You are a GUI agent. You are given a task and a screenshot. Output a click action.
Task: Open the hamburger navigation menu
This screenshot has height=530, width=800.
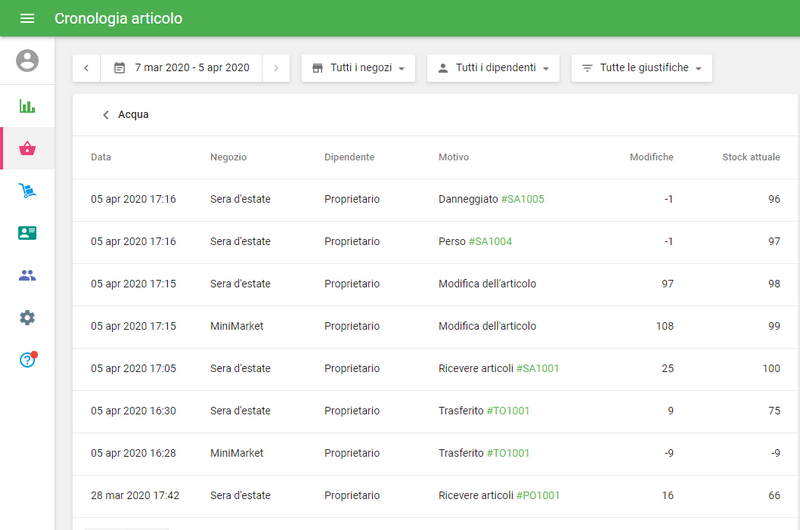click(x=27, y=19)
